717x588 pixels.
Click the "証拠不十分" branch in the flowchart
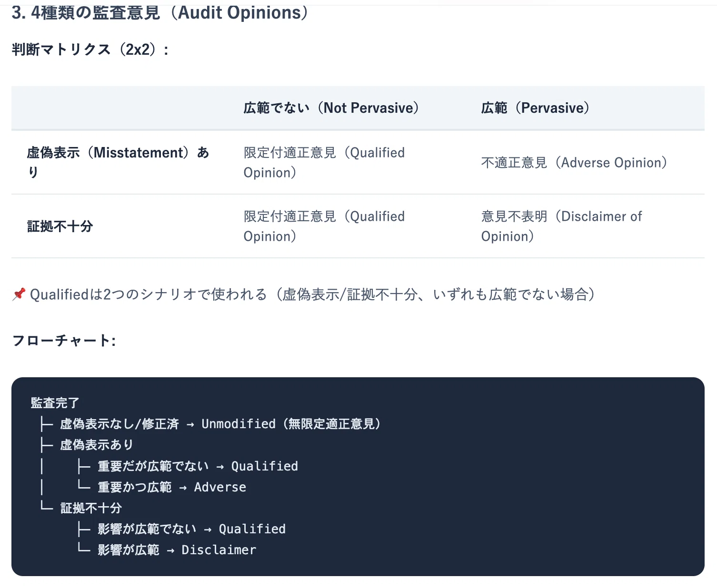(x=91, y=508)
